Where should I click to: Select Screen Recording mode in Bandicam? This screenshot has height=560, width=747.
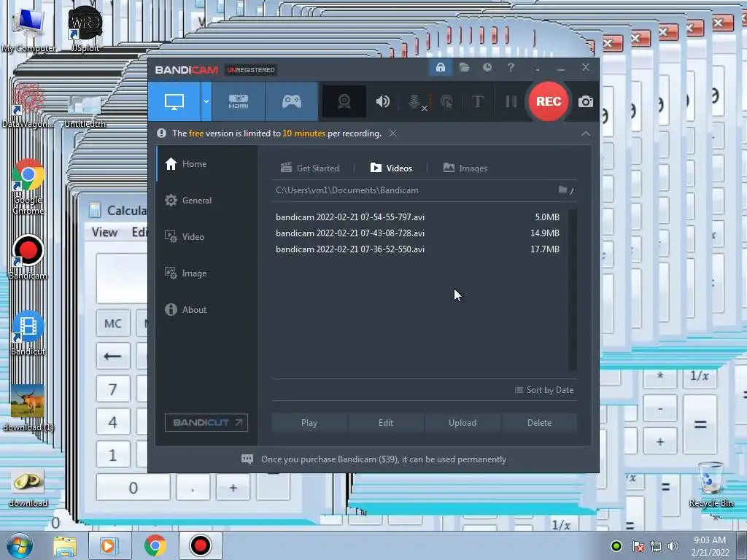174,101
